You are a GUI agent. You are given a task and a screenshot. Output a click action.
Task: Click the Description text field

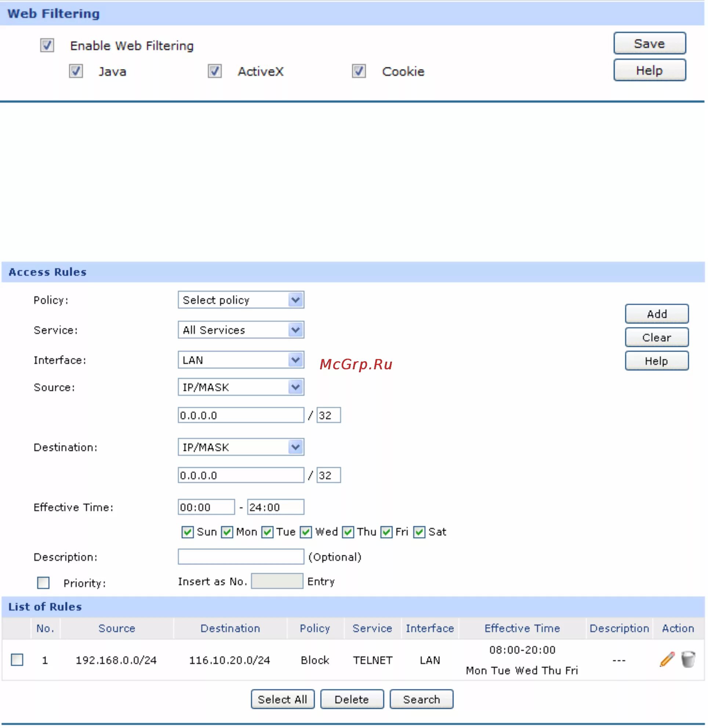pos(240,557)
